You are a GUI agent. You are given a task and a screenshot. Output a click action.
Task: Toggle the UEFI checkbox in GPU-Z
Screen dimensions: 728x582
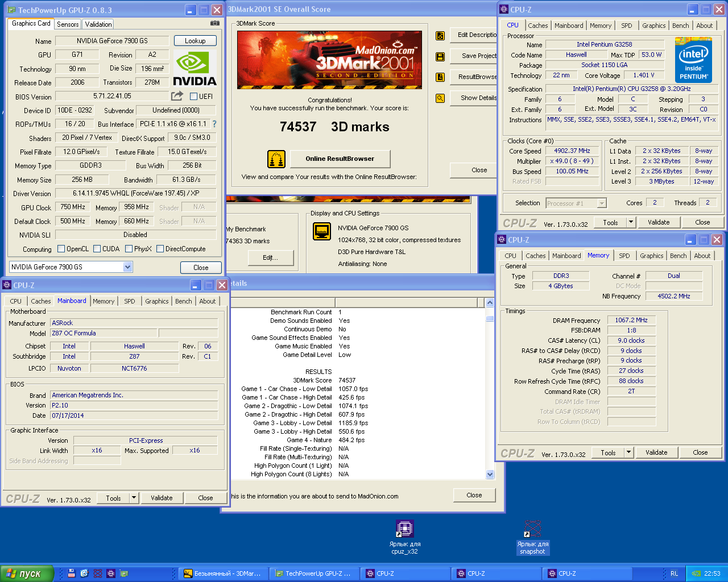[193, 97]
